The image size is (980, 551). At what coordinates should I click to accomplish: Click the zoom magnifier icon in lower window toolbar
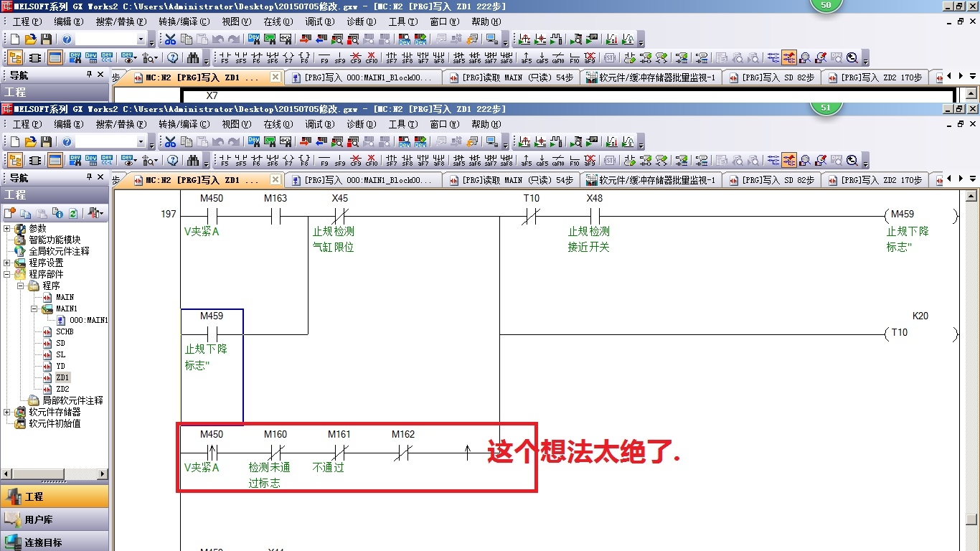point(852,161)
